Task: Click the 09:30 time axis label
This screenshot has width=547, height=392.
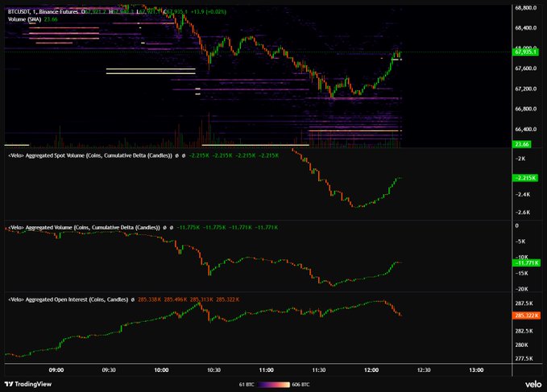Action: 109,370
